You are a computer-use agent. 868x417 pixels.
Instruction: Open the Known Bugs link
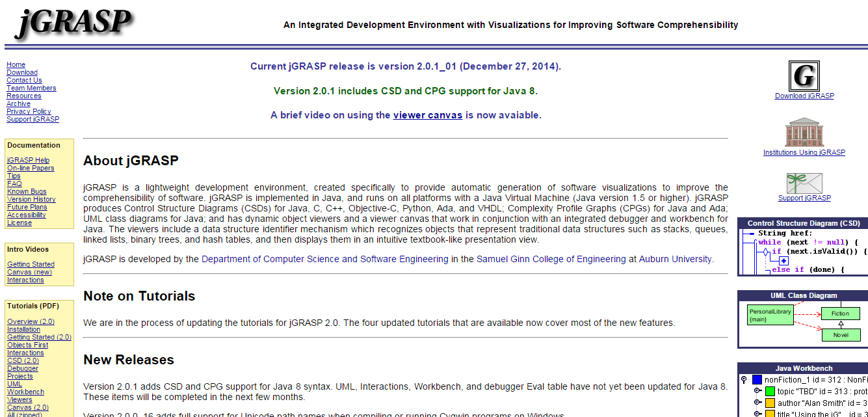click(x=27, y=192)
